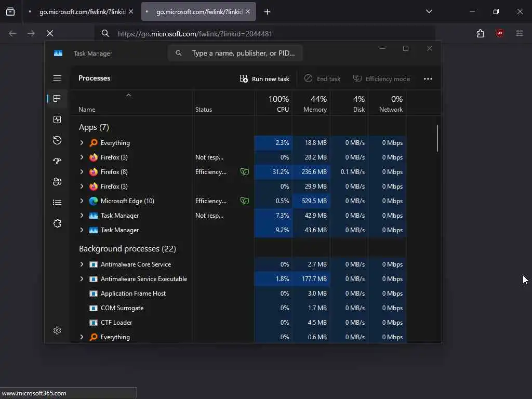Screen dimensions: 532x399
Task: Expand the Microsoft Edge (10) group
Action: [x=82, y=201]
